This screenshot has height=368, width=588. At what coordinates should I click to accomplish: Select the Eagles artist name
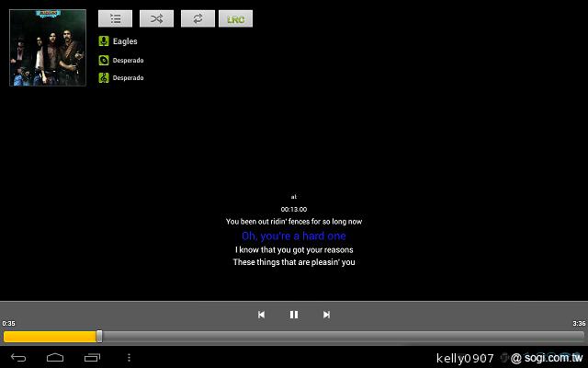point(125,41)
